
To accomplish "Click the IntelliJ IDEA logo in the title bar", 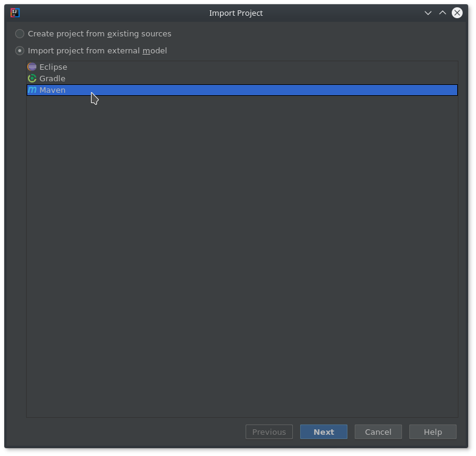I will [15, 13].
